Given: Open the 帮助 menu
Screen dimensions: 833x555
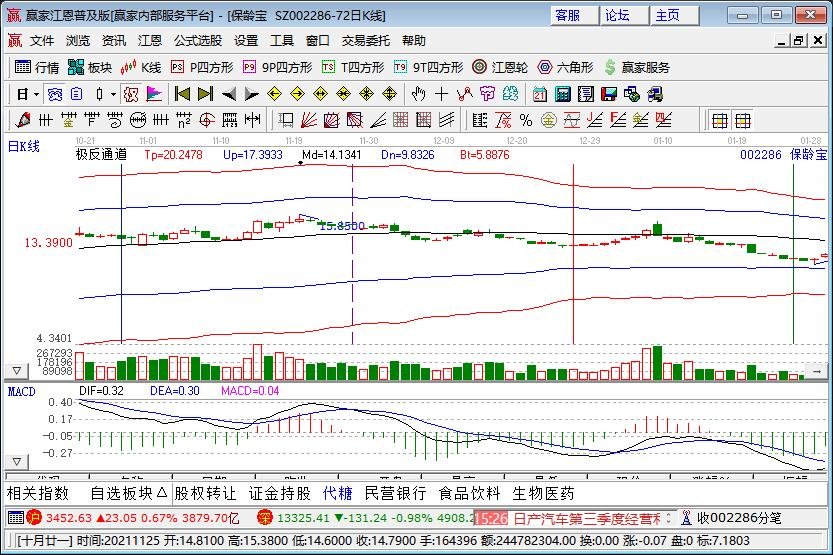Looking at the screenshot, I should 414,40.
